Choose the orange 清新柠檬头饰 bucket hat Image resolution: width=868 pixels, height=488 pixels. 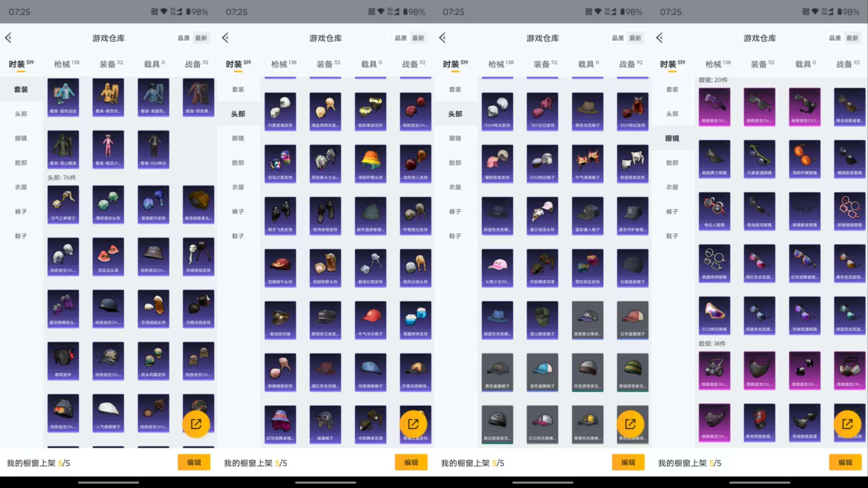370,163
